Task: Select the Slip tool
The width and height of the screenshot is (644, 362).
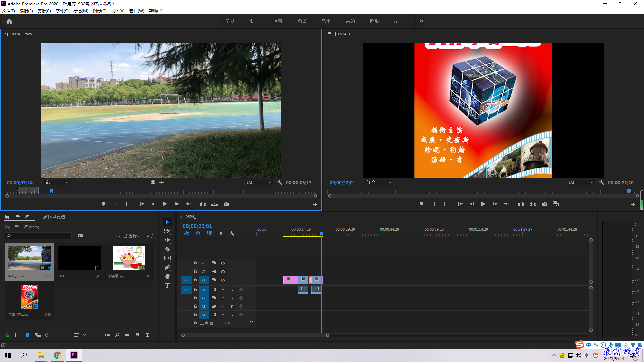Action: 167,258
